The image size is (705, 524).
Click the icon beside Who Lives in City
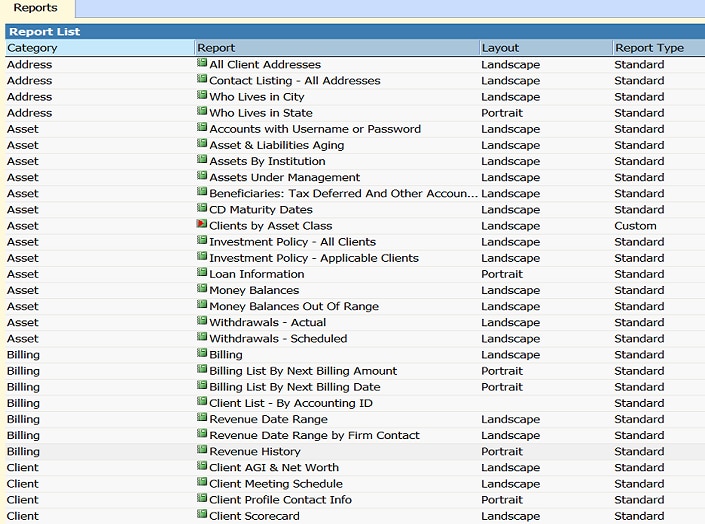pos(202,96)
